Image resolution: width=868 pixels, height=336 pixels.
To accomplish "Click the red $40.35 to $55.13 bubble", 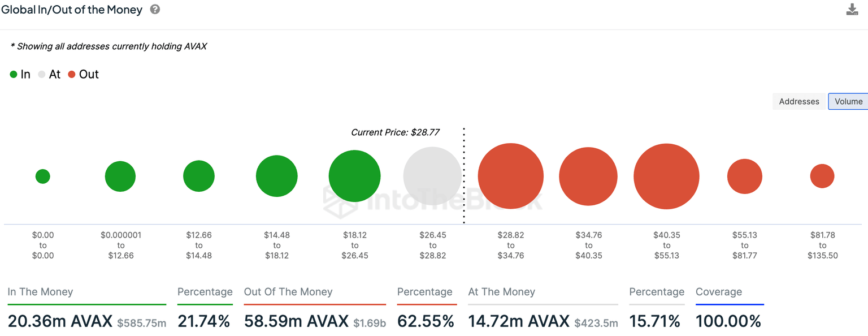I will [666, 176].
